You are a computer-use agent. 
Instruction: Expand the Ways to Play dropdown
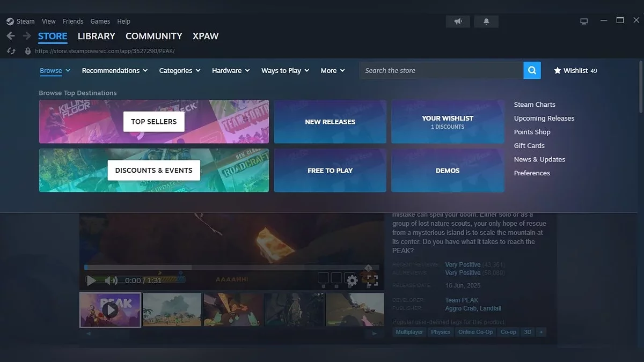pos(286,70)
